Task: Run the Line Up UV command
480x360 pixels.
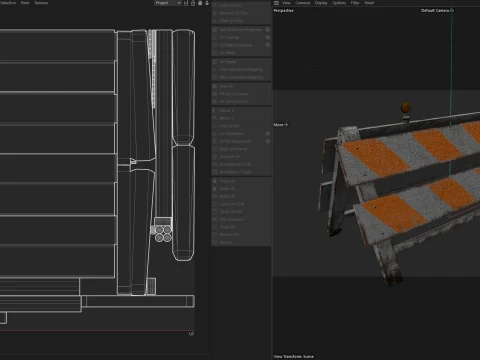Action: tap(241, 126)
